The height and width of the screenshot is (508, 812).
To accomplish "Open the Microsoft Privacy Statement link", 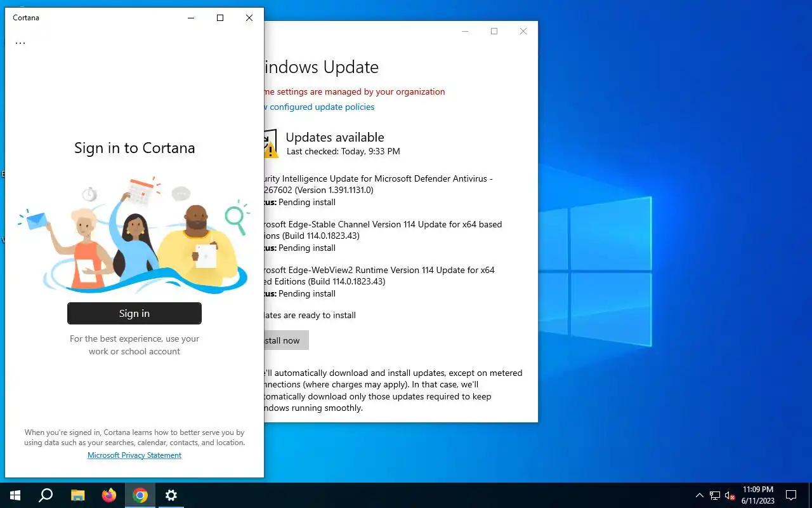I will click(x=134, y=455).
